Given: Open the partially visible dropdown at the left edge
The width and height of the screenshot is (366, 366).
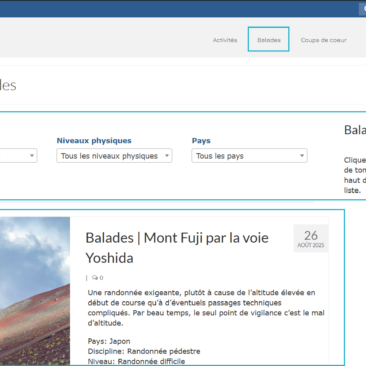Looking at the screenshot, I should point(18,156).
